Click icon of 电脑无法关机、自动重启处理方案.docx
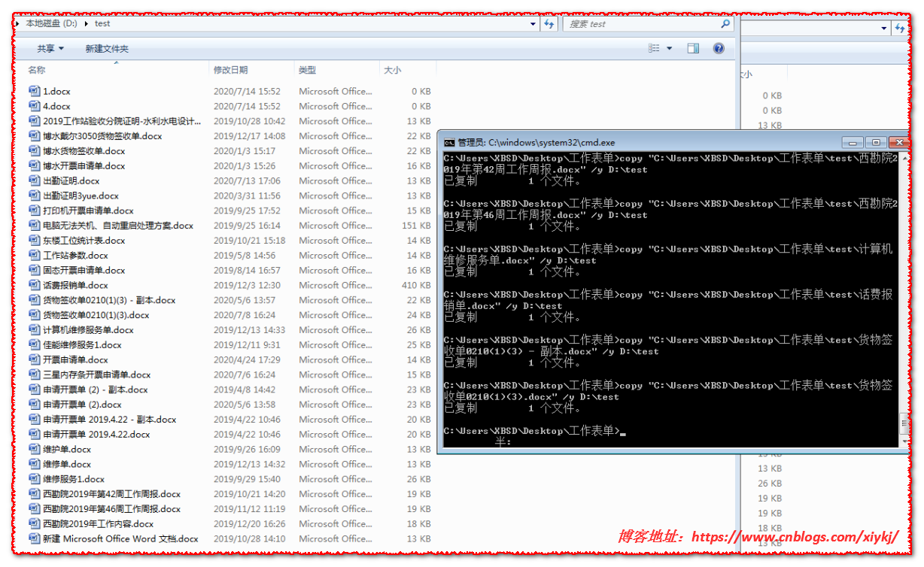 tap(35, 226)
